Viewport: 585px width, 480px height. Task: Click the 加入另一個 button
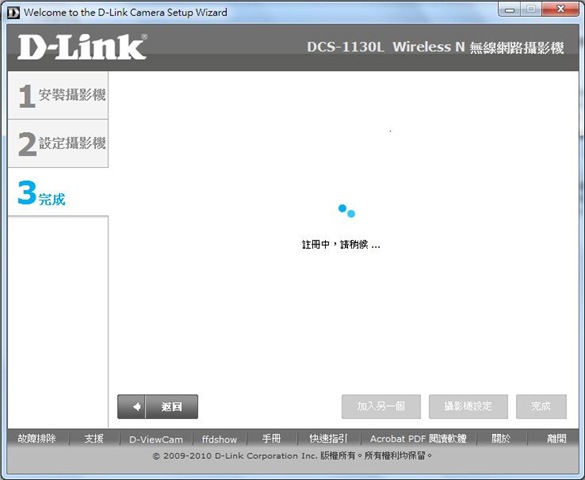381,406
